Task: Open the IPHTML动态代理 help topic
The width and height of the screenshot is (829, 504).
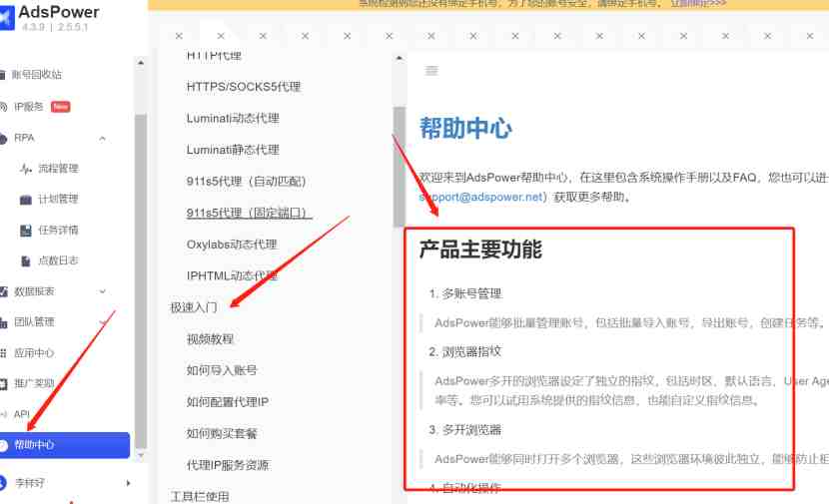Action: tap(232, 275)
